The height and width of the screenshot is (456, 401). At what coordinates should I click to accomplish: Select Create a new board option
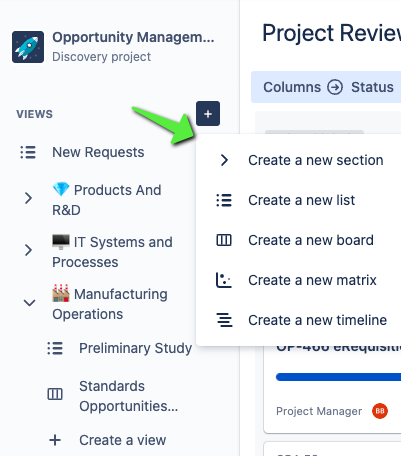coord(299,240)
